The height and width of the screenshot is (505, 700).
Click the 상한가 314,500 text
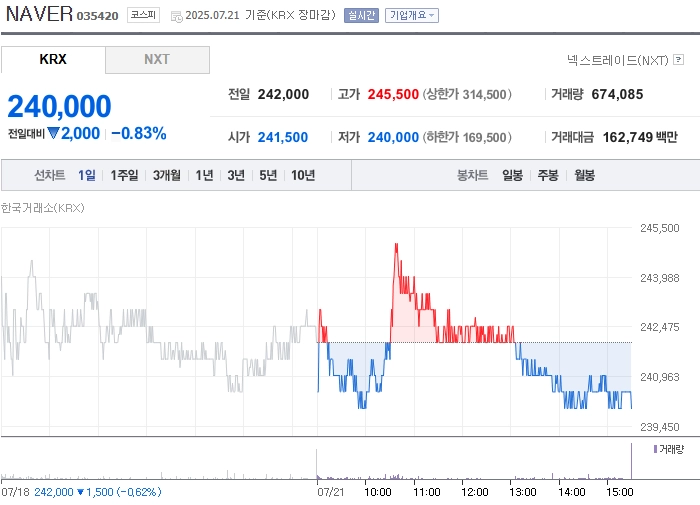[467, 94]
